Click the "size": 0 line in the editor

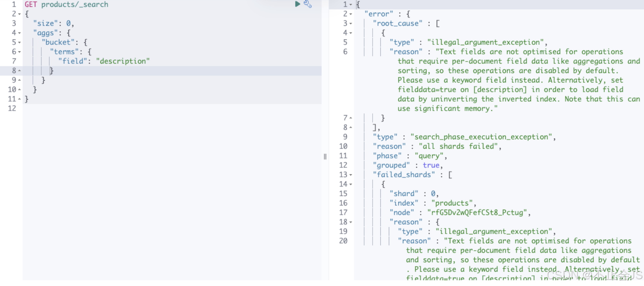pos(53,23)
